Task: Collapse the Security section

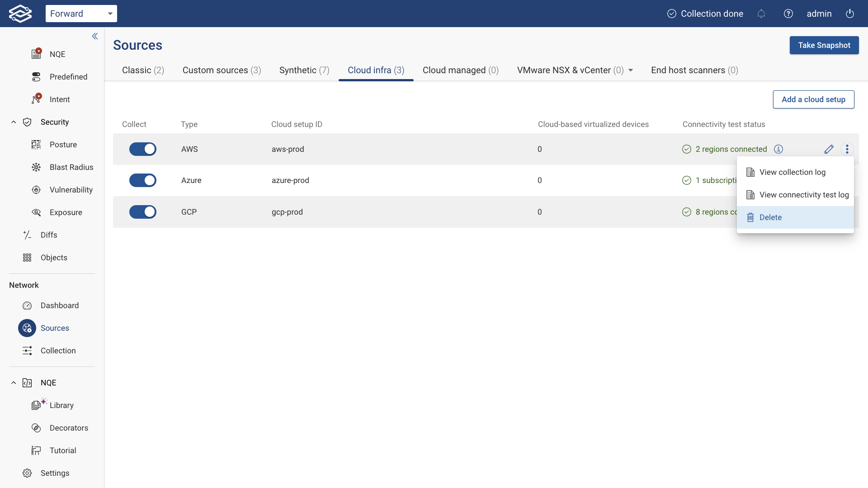Action: [13, 122]
